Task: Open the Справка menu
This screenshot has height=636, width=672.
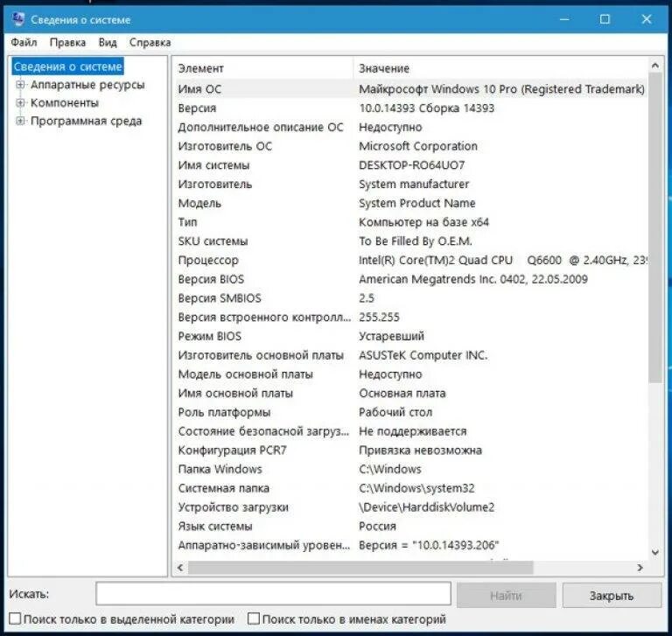Action: click(x=150, y=42)
